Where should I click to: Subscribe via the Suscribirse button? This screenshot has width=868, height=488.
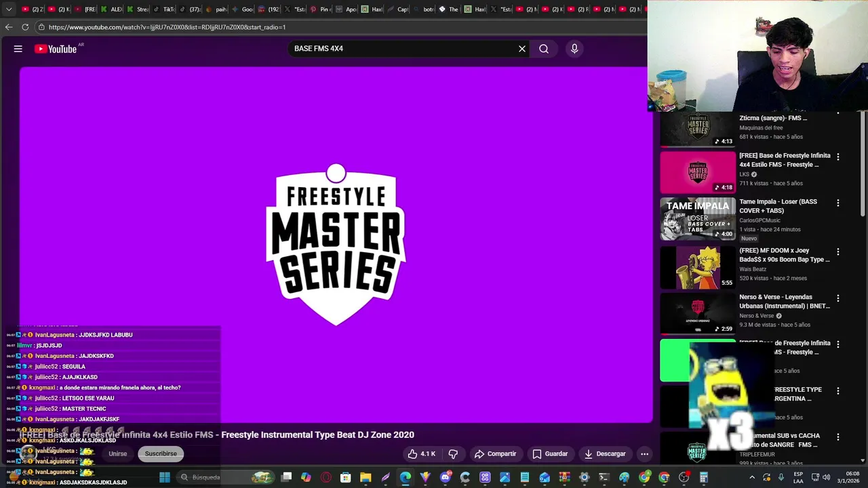tap(161, 453)
